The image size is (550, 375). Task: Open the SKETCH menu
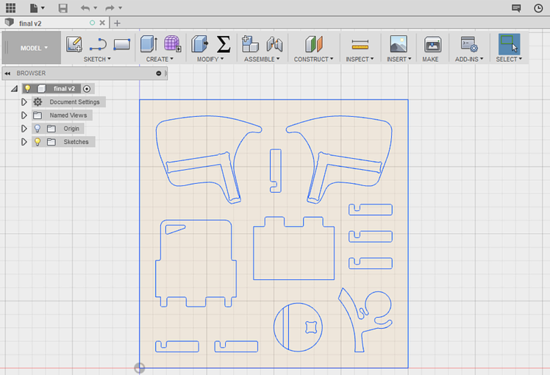97,59
